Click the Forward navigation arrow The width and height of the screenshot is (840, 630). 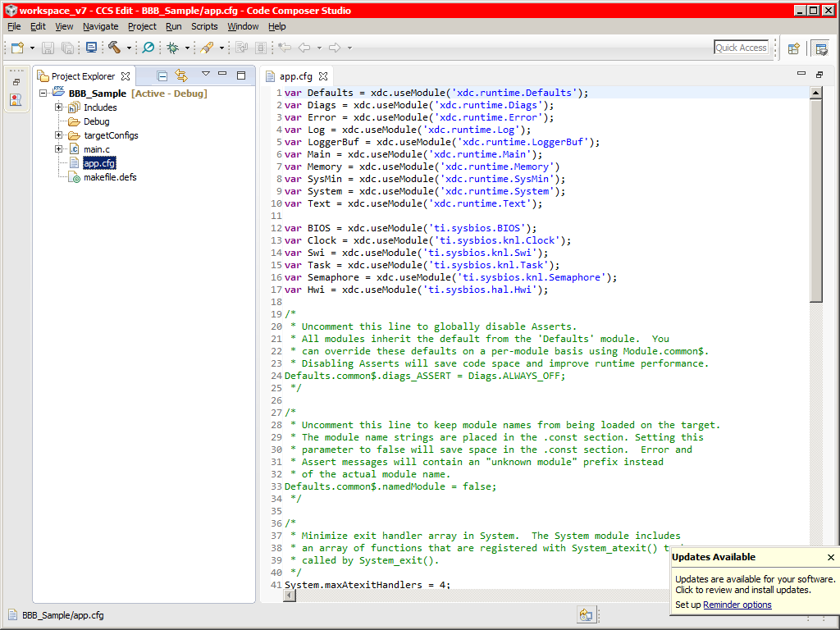pos(335,48)
